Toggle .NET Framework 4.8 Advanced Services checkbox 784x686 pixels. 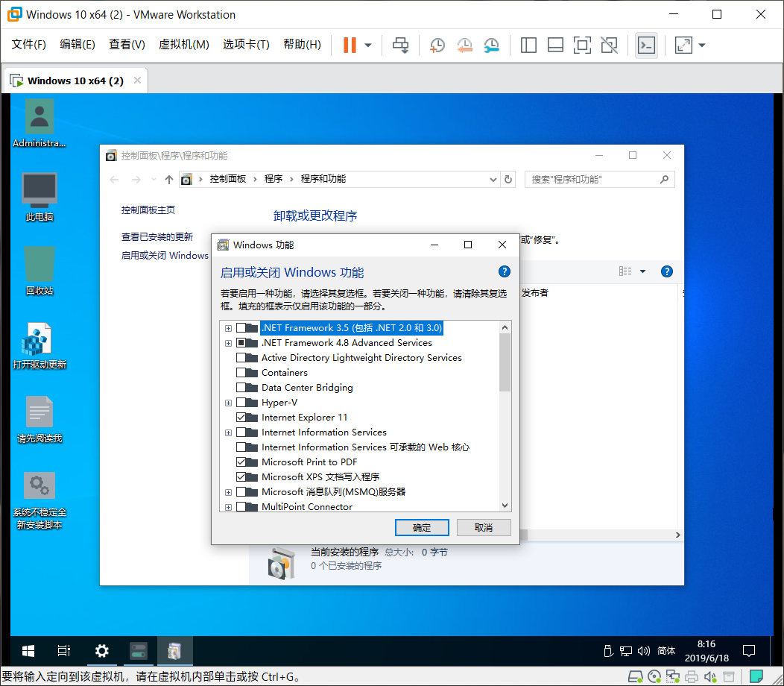point(241,343)
